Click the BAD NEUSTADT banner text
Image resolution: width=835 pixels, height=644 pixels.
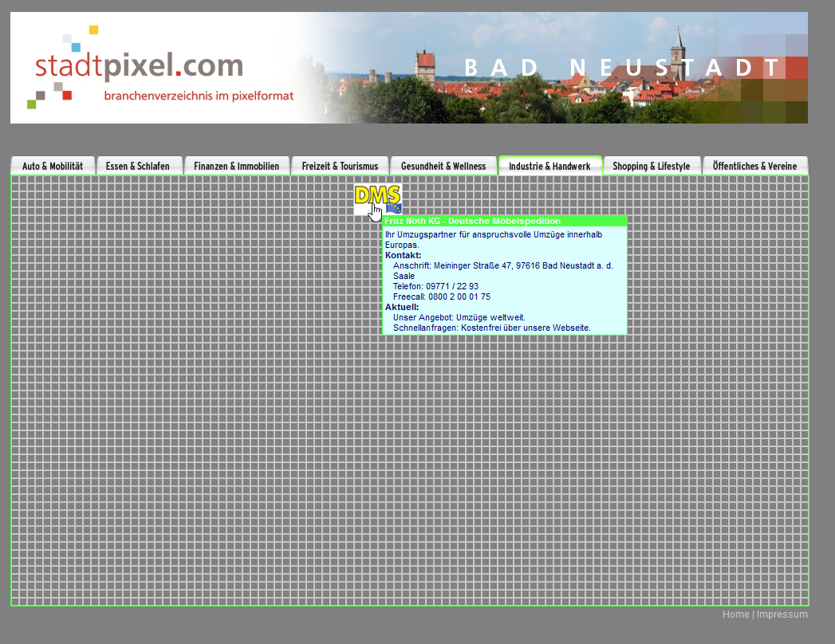[622, 68]
